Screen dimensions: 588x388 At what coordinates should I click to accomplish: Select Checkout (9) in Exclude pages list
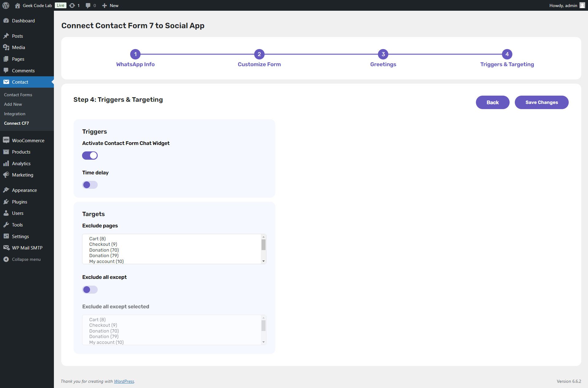pyautogui.click(x=103, y=244)
